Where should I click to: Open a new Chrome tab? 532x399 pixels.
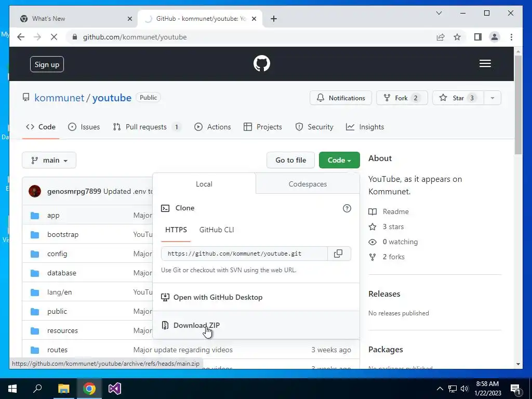[274, 19]
